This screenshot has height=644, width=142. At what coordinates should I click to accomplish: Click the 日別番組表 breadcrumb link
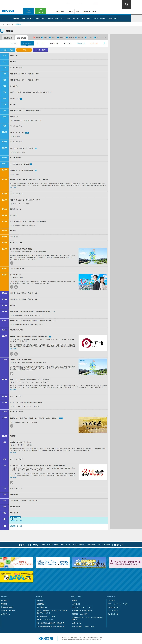tap(17, 24)
